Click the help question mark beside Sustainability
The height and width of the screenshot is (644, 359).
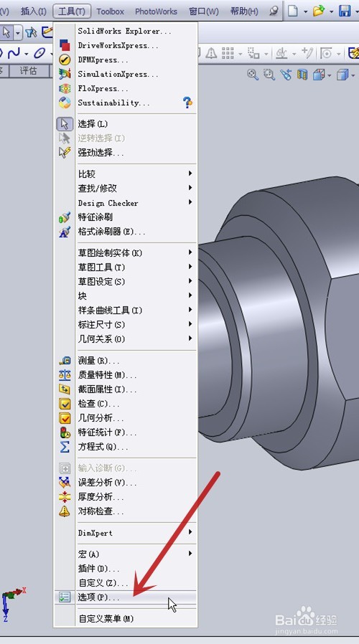pyautogui.click(x=187, y=103)
